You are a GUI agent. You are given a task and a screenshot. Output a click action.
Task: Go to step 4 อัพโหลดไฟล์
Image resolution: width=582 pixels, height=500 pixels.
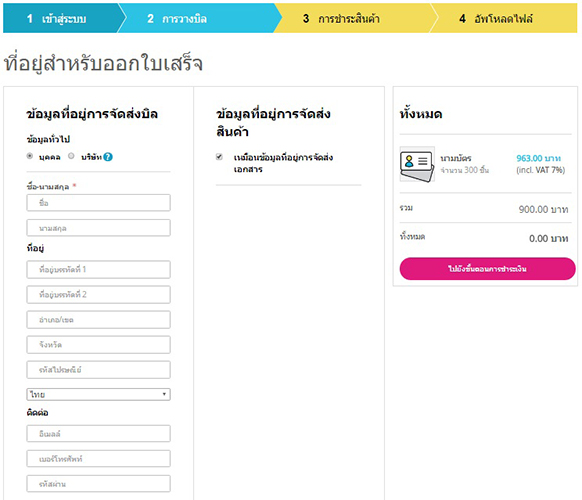click(503, 18)
